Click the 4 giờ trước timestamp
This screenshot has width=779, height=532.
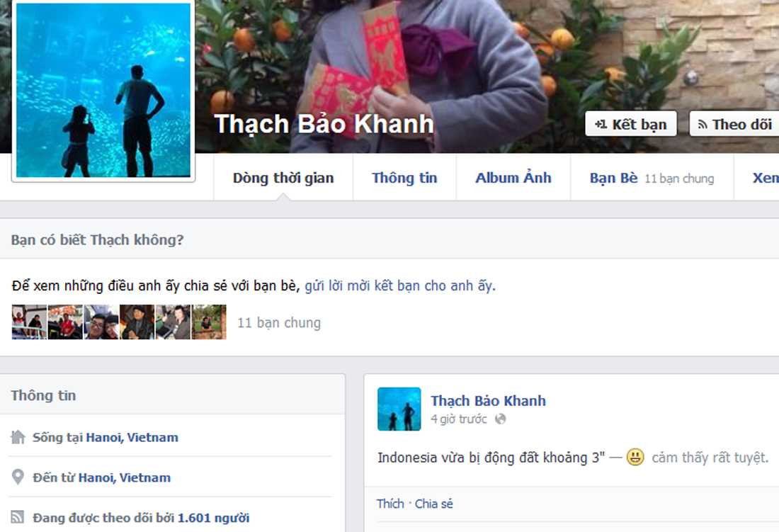point(459,419)
